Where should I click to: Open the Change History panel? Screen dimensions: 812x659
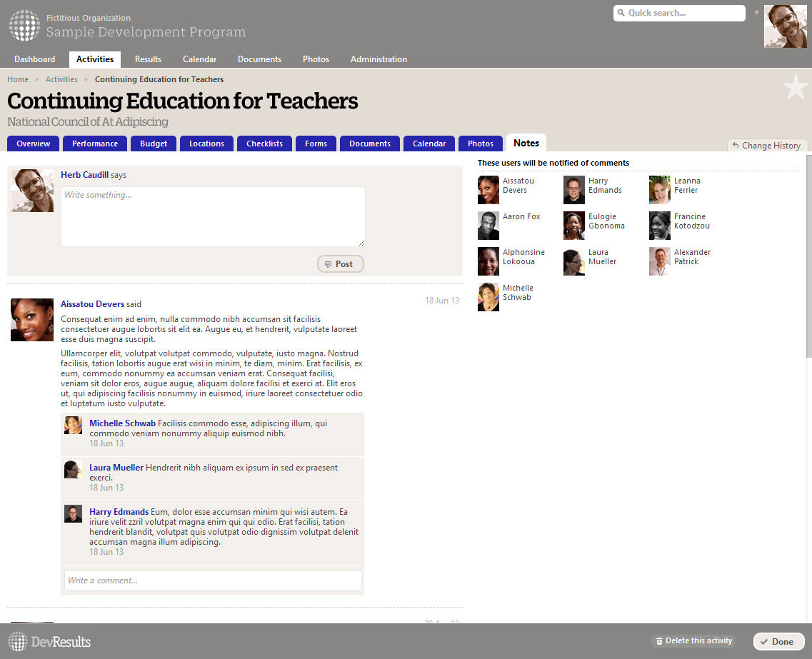click(x=767, y=145)
